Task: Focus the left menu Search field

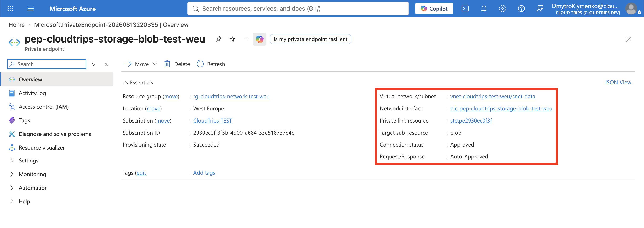Action: [x=47, y=64]
